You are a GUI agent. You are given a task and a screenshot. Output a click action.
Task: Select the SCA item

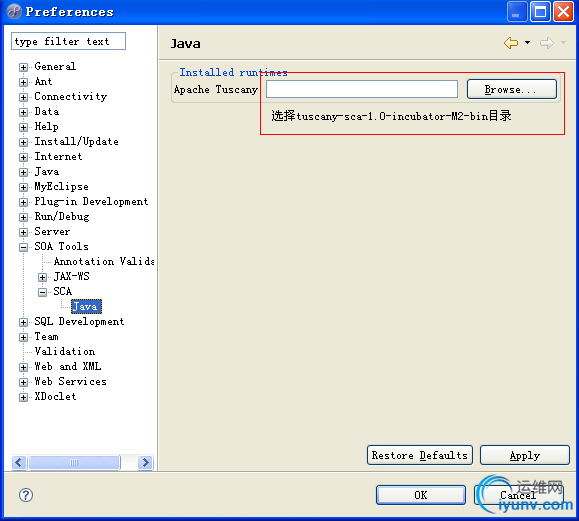pos(62,292)
